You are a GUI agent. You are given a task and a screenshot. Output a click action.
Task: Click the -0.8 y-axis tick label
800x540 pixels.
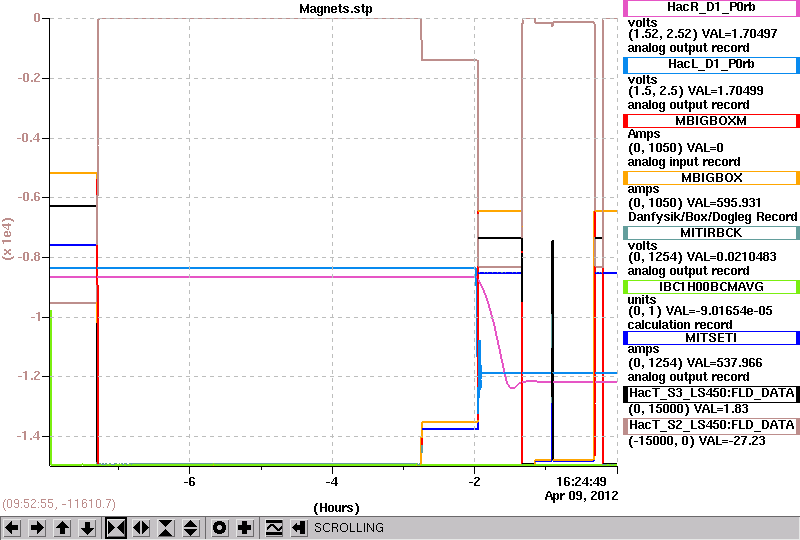pos(29,257)
